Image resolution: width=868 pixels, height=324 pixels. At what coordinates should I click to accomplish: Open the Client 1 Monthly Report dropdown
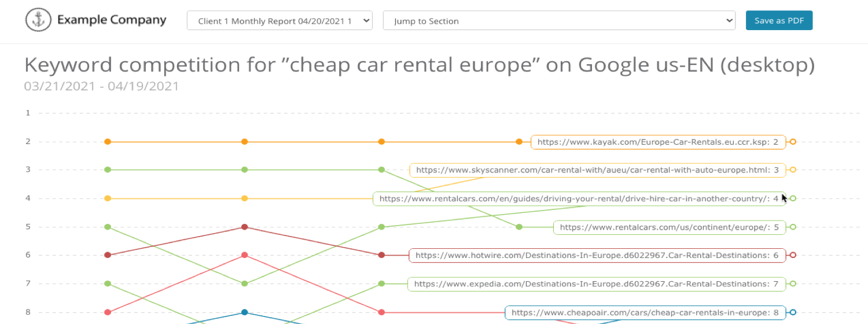pyautogui.click(x=279, y=21)
